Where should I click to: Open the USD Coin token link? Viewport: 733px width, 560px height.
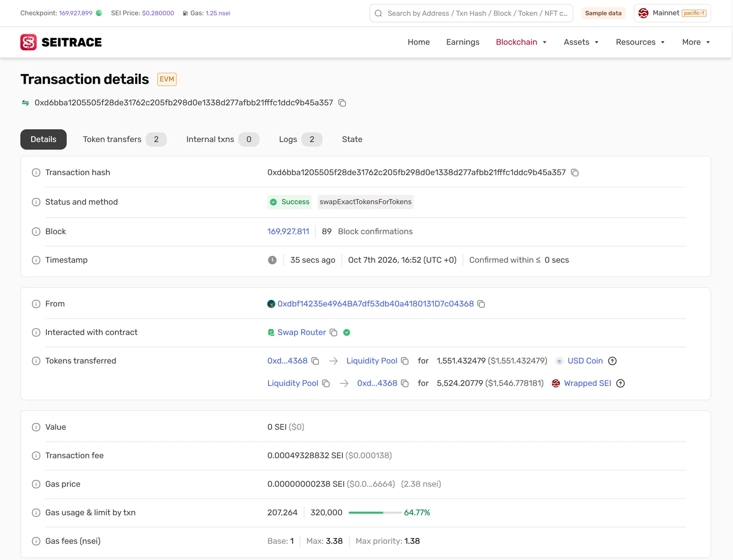[x=585, y=361]
